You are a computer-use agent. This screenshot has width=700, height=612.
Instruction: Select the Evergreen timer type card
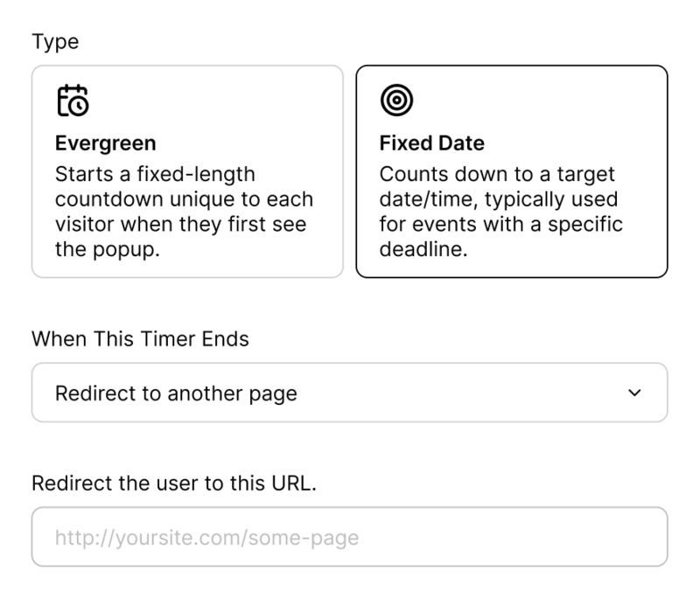(x=187, y=171)
